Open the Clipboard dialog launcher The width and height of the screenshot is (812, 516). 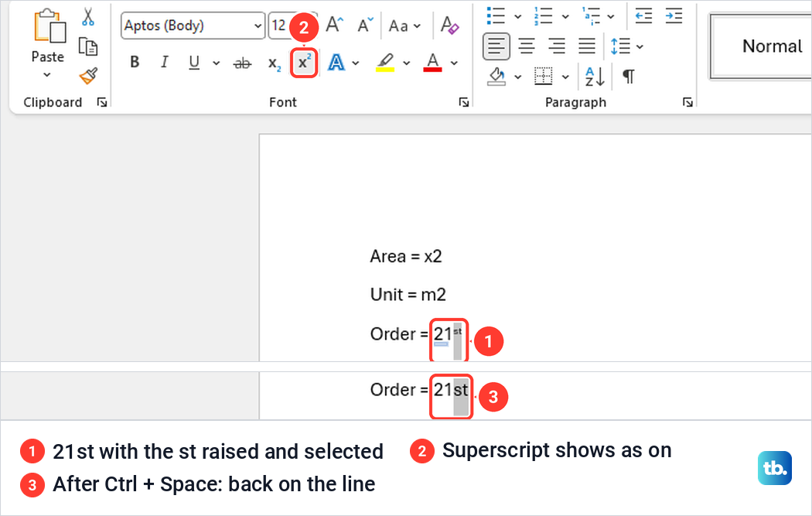click(102, 103)
